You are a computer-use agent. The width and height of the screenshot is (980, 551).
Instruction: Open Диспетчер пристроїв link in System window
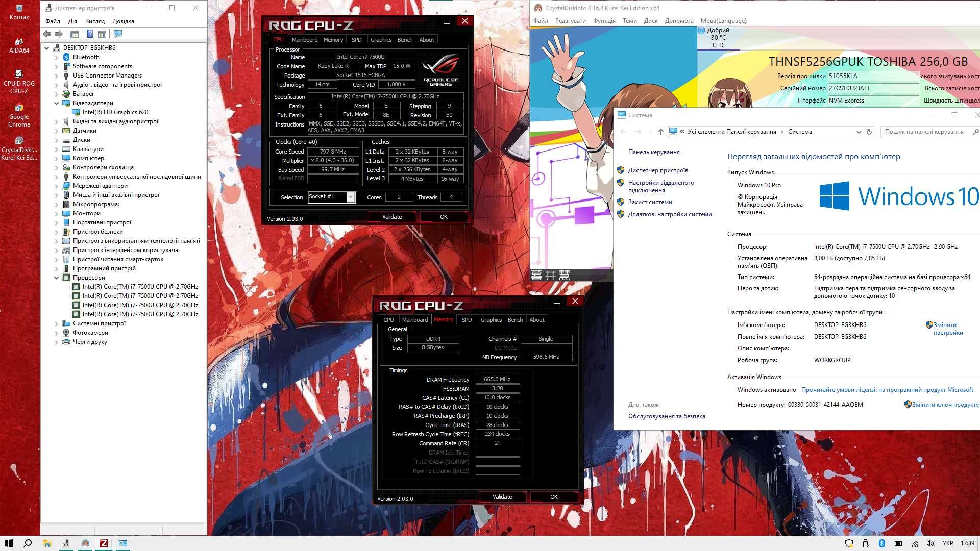[x=658, y=170]
